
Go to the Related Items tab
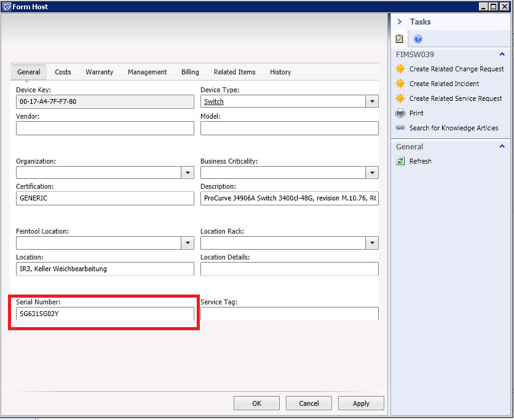coord(234,72)
